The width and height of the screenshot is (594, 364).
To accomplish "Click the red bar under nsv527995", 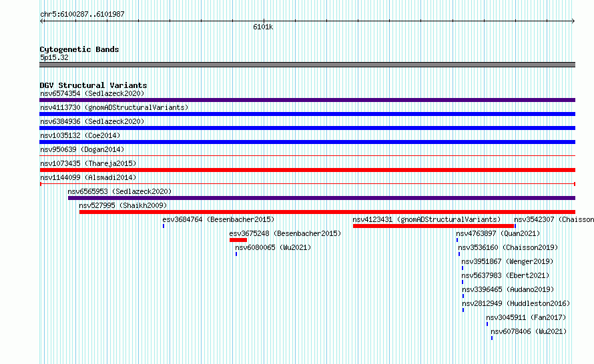I will [x=327, y=212].
